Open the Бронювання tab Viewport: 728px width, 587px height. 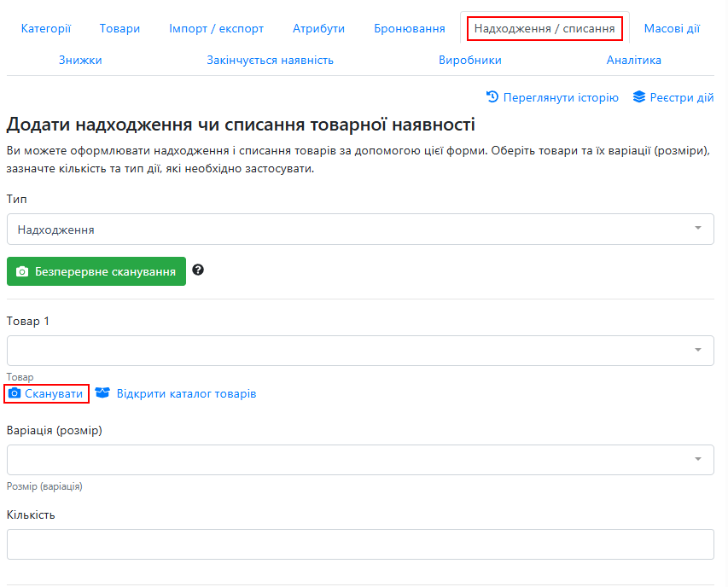pyautogui.click(x=410, y=29)
